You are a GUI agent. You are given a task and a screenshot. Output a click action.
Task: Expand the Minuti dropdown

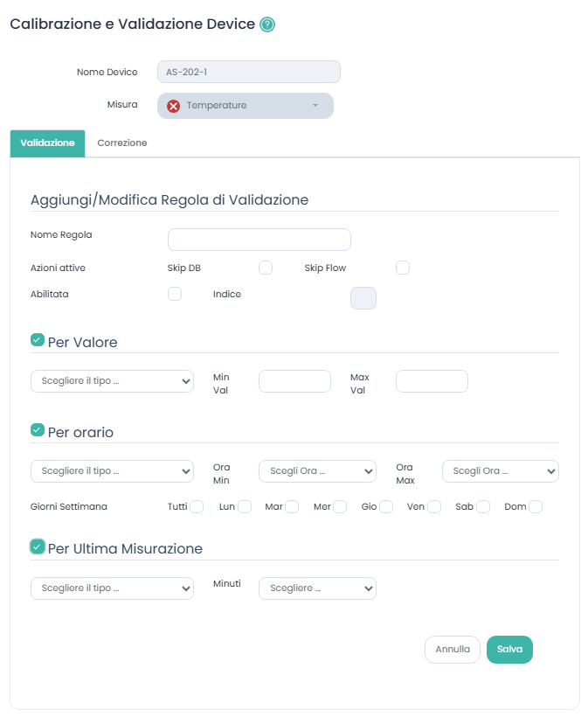click(317, 588)
